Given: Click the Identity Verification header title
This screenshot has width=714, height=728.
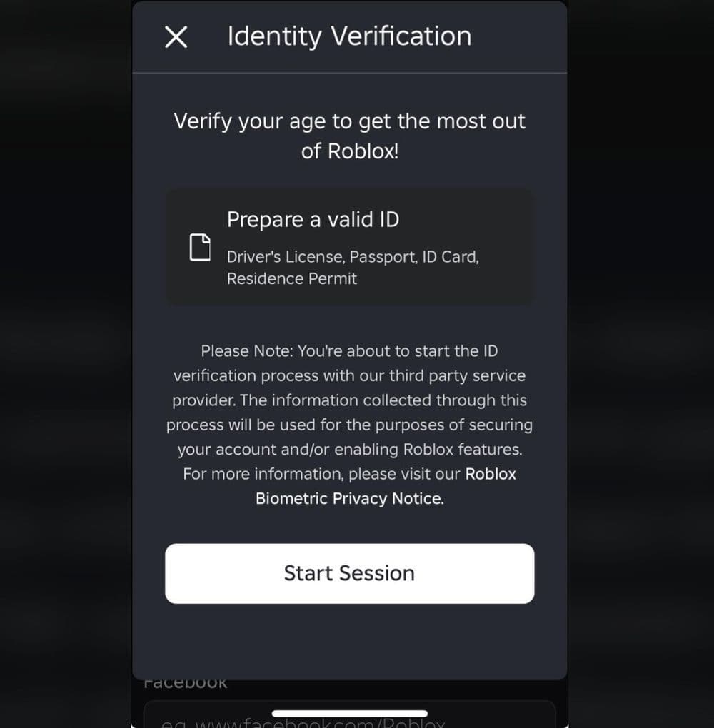Looking at the screenshot, I should tap(349, 36).
